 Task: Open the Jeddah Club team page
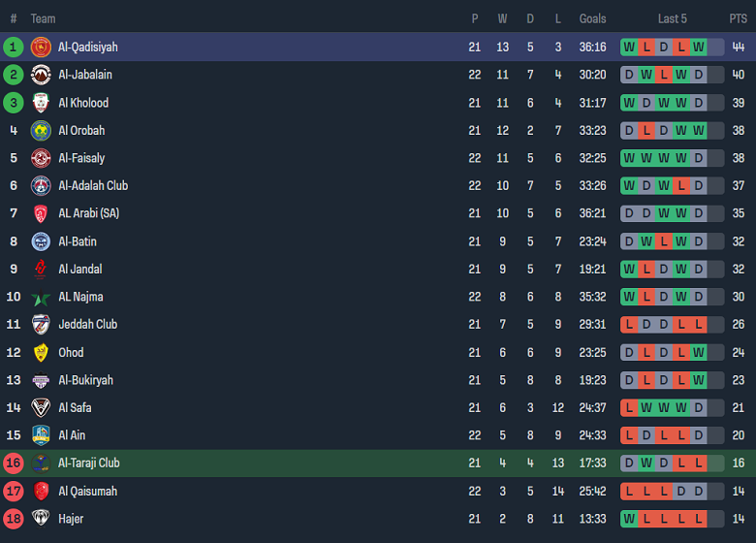pyautogui.click(x=87, y=324)
